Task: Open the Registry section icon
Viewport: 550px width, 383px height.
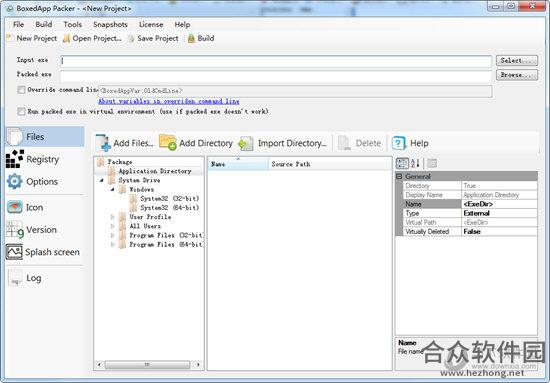Action: click(x=15, y=159)
